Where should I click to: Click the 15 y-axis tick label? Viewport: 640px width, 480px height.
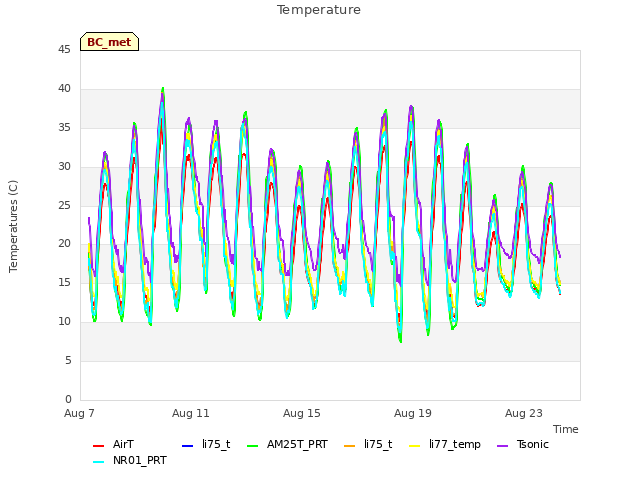point(64,282)
